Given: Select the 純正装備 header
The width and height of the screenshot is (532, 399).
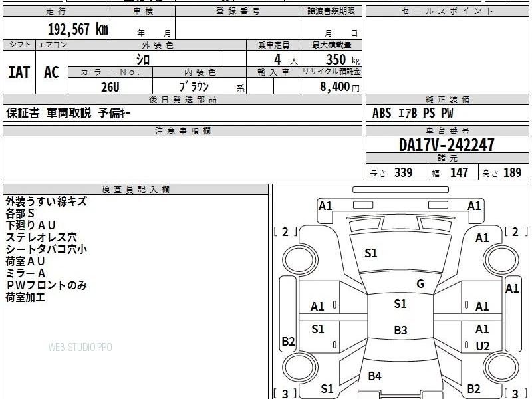Looking at the screenshot, I should pos(447,99).
